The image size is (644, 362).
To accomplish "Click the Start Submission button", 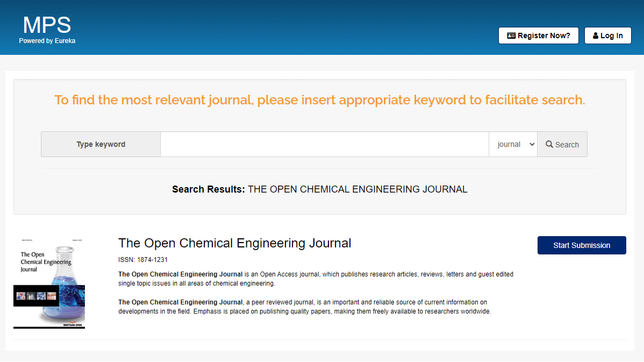I will point(582,245).
